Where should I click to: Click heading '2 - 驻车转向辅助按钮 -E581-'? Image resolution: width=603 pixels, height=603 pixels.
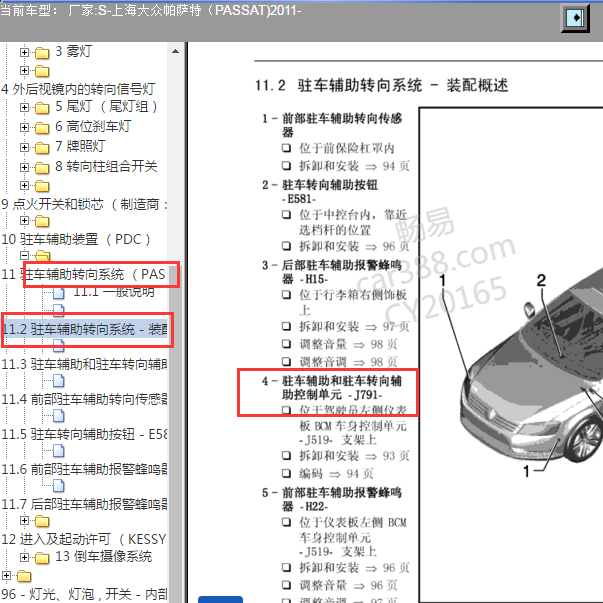(320, 192)
